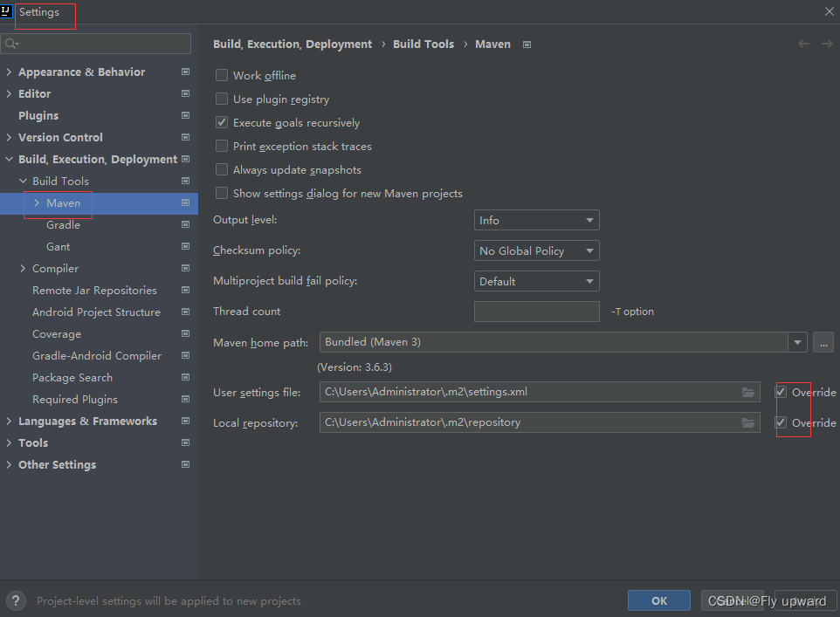The width and height of the screenshot is (840, 617).
Task: Click project-level icon beside Maven row
Action: tap(185, 203)
